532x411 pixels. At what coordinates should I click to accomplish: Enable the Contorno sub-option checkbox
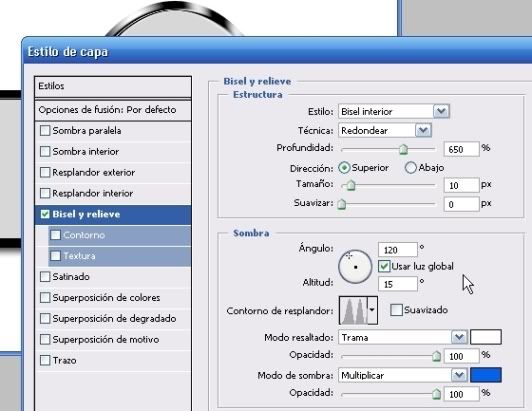56,235
